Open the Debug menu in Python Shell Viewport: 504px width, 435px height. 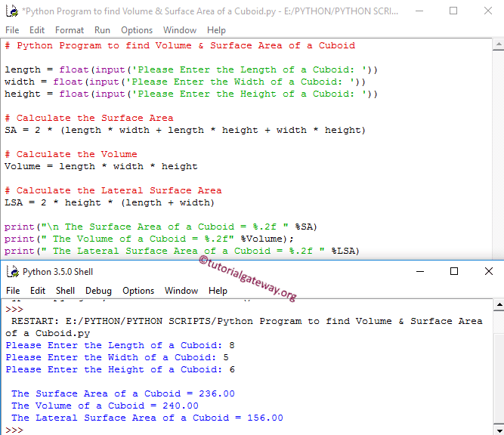(x=98, y=291)
